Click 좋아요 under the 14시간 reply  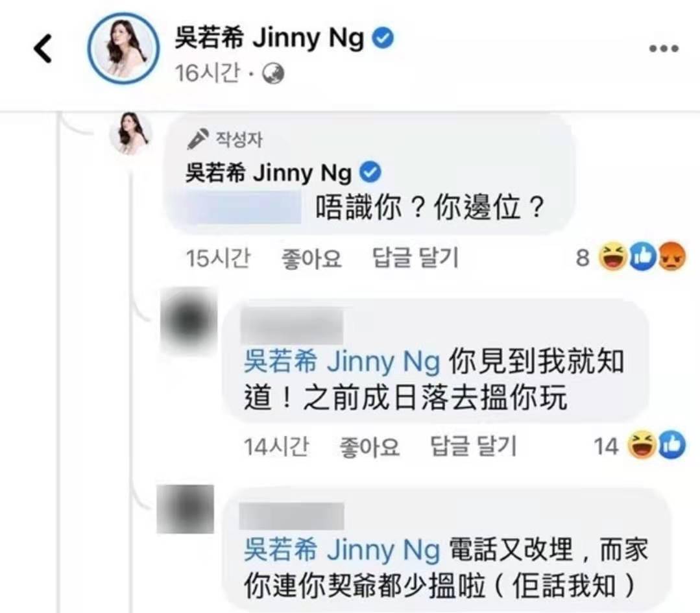pyautogui.click(x=369, y=446)
